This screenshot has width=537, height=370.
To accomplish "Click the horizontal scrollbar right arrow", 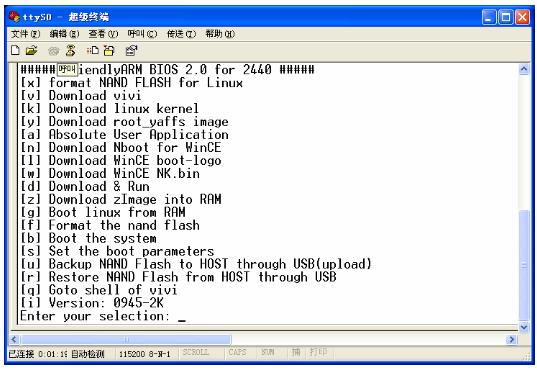I will coord(512,340).
